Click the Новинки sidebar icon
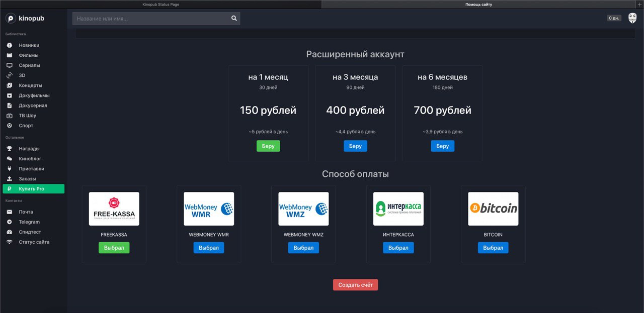 (x=9, y=45)
